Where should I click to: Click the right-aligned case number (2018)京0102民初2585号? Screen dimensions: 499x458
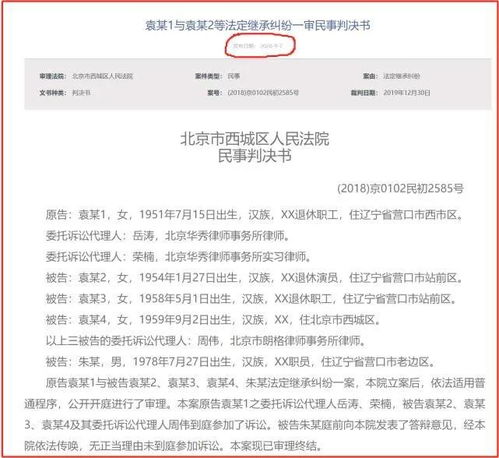tap(400, 189)
